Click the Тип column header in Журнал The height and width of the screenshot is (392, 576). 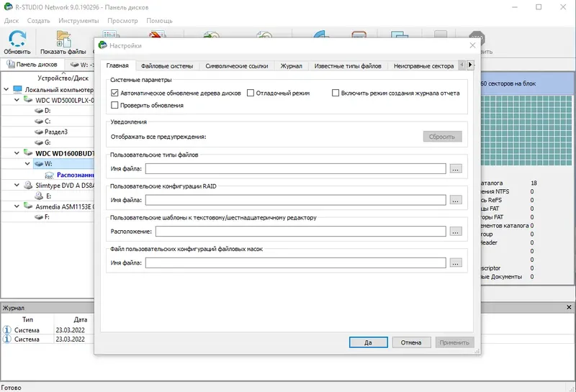(27, 319)
